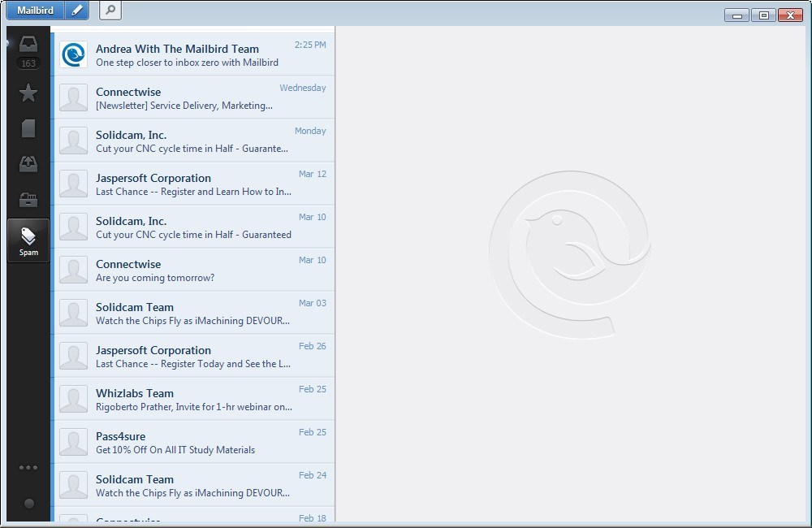812x528 pixels.
Task: Click the Mailbird avatar on Andrea's email
Action: click(x=73, y=54)
